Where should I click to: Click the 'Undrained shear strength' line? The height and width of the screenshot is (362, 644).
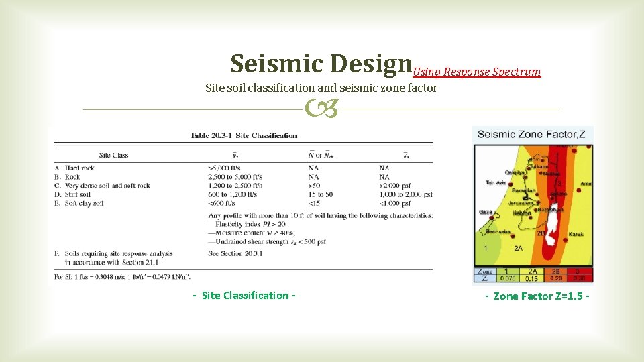click(267, 242)
